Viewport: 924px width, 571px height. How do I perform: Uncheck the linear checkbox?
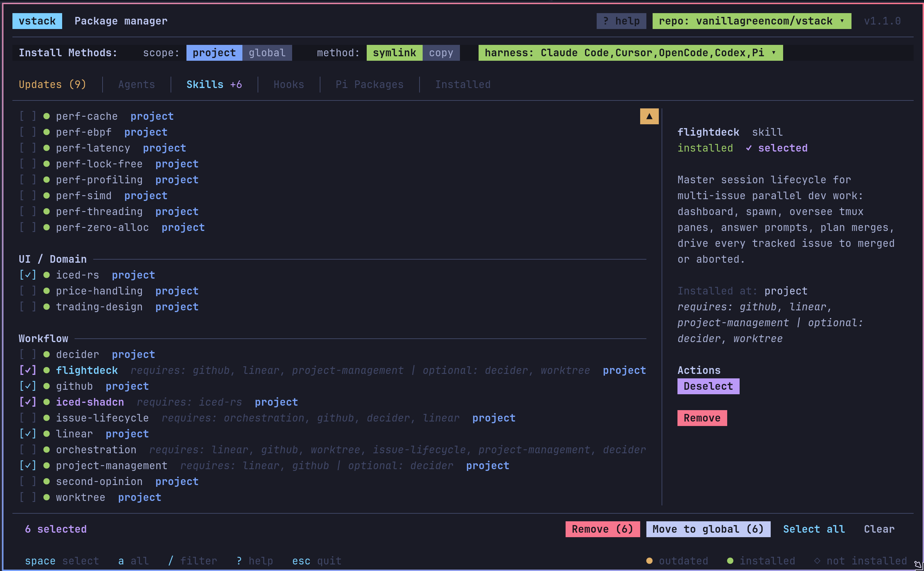[28, 434]
